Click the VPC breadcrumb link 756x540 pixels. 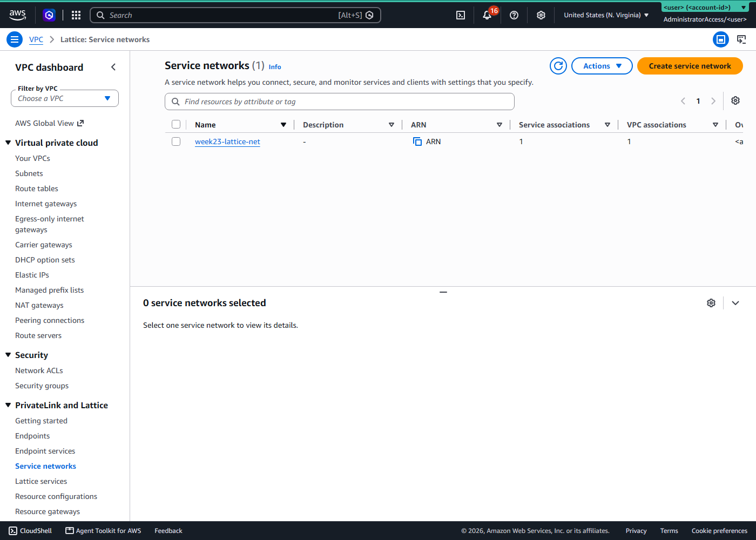coord(36,39)
